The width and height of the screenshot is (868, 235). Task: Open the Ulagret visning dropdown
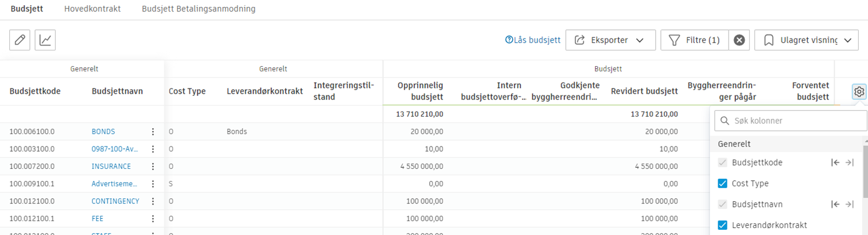coord(806,40)
